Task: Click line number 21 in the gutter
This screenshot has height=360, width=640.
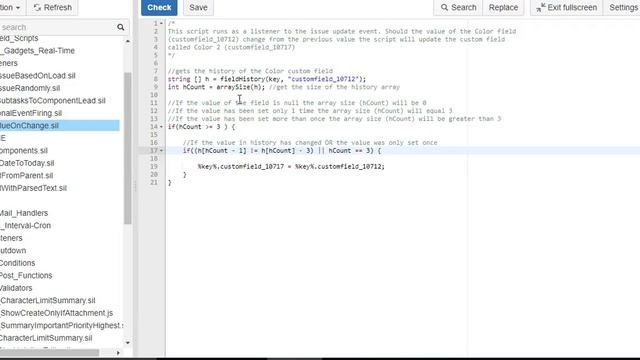Action: pos(153,182)
